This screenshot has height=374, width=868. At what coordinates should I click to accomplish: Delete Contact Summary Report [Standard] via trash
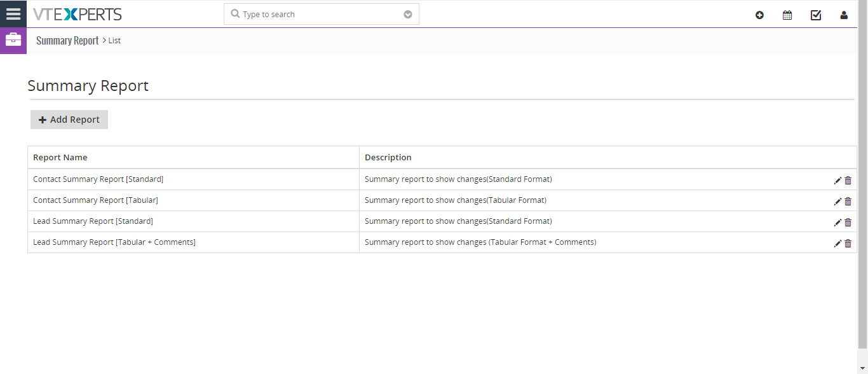[848, 181]
